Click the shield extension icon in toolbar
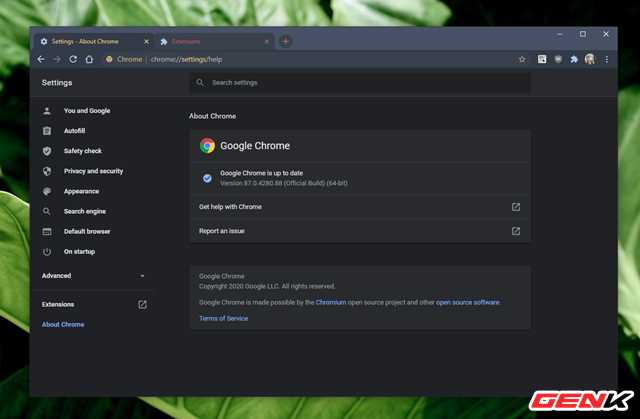The width and height of the screenshot is (640, 419). [x=558, y=59]
